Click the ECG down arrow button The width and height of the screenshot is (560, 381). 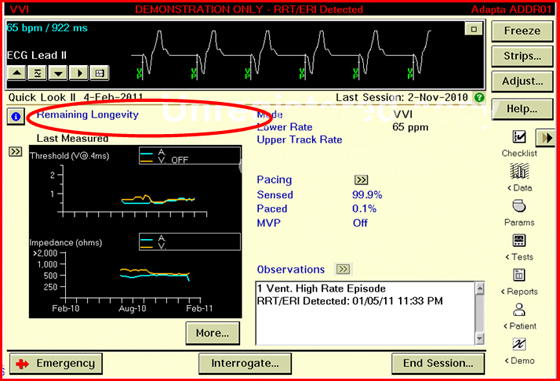[x=58, y=73]
